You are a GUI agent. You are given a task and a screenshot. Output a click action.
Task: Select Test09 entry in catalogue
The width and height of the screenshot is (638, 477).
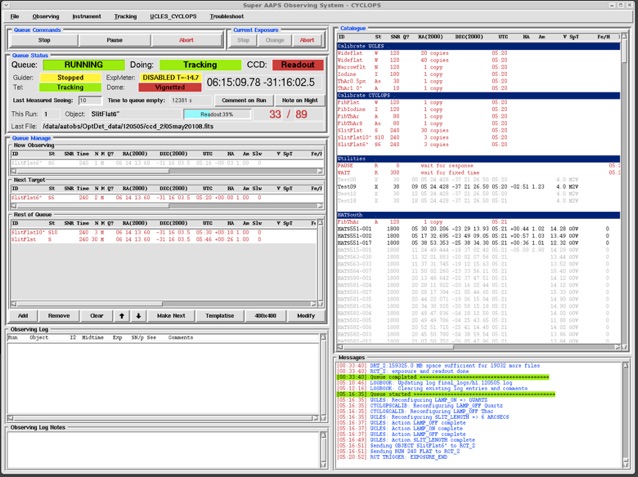478,187
